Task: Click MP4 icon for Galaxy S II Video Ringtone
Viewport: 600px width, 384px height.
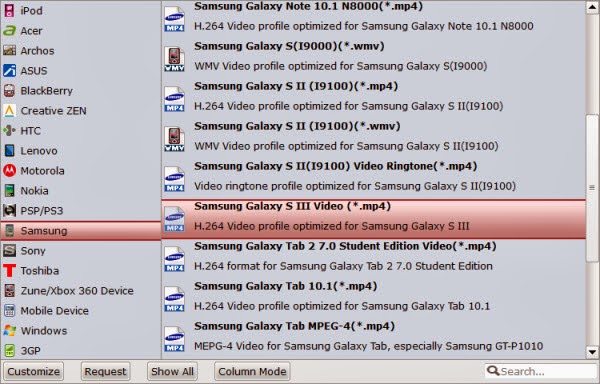Action: click(x=174, y=179)
